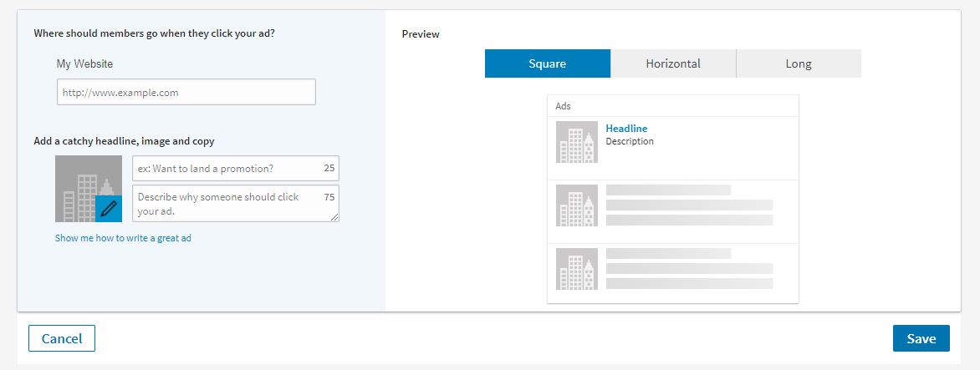Click the Description text in the ad preview
Viewport: 980px width, 370px height.
click(630, 142)
